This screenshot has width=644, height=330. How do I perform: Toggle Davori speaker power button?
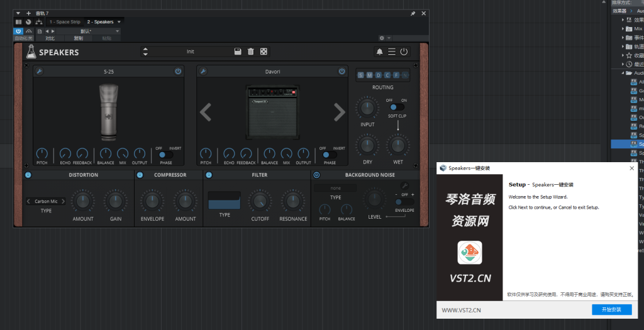341,72
